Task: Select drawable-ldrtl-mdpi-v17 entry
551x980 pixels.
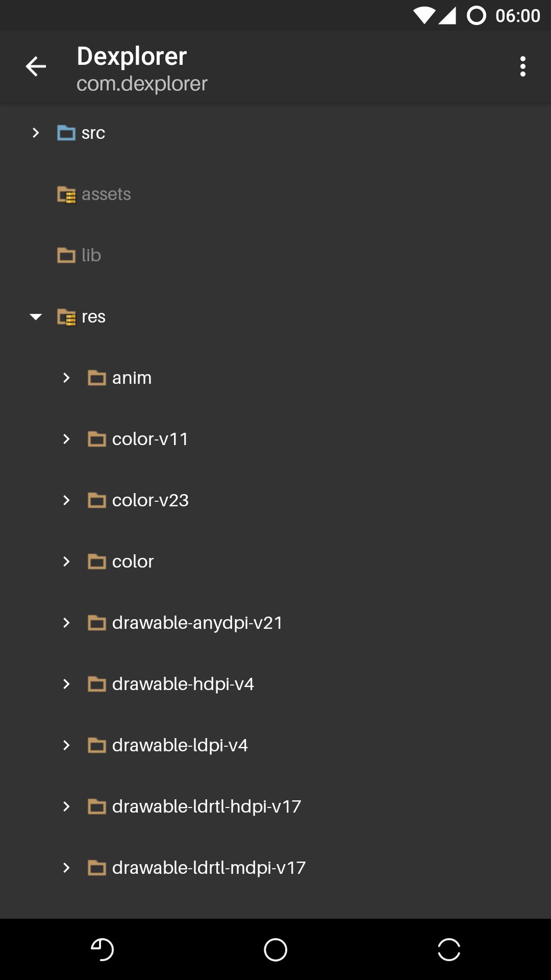Action: coord(209,868)
